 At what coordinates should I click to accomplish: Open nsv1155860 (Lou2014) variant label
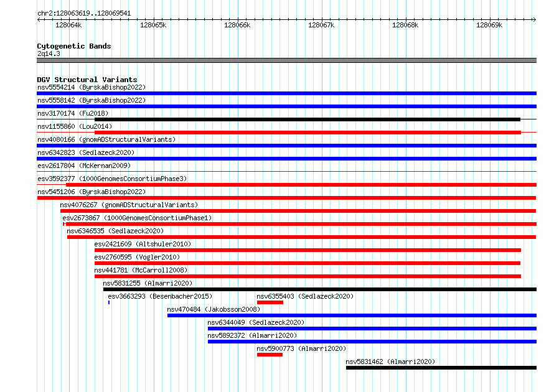(75, 126)
